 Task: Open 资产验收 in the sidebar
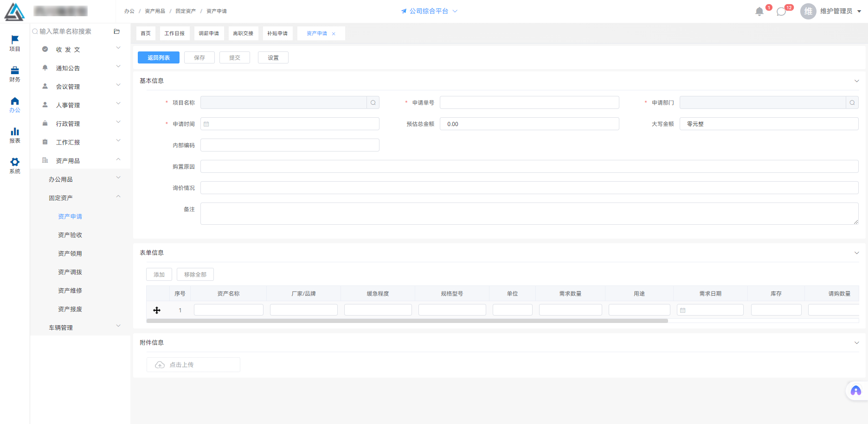tap(70, 235)
